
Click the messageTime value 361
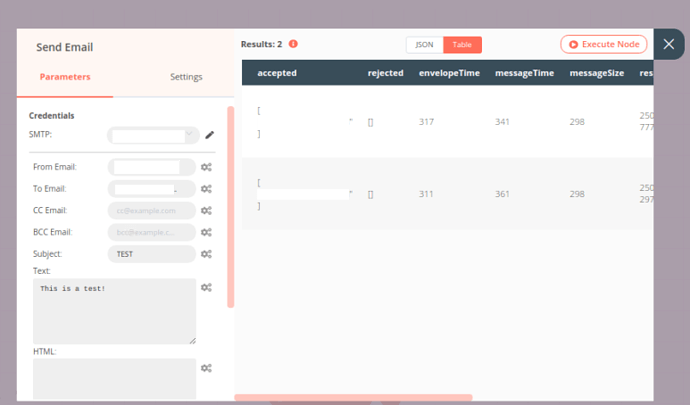point(502,194)
